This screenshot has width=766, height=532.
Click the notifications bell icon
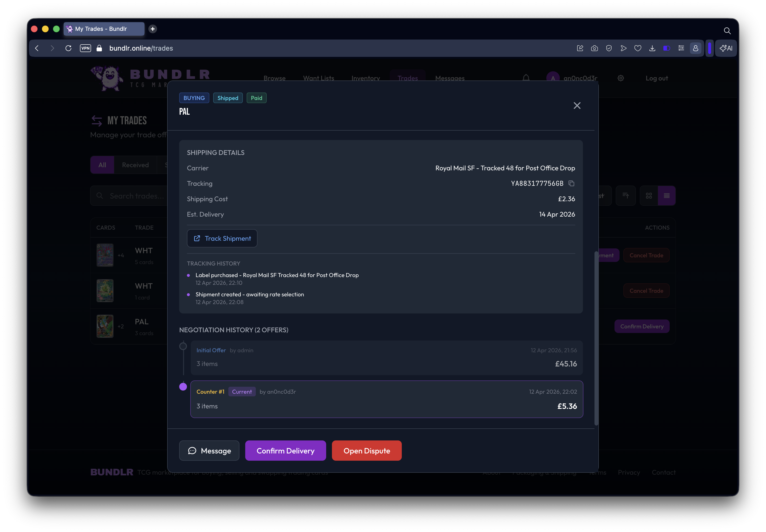coord(526,78)
